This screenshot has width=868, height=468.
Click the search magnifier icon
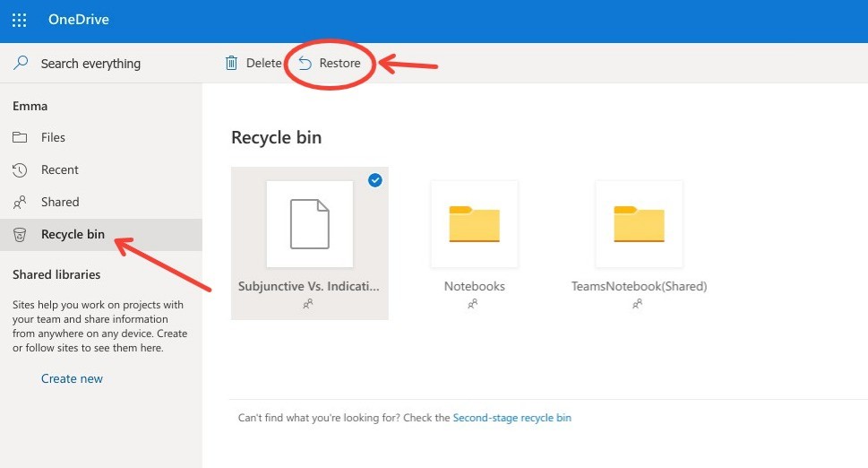[x=21, y=63]
